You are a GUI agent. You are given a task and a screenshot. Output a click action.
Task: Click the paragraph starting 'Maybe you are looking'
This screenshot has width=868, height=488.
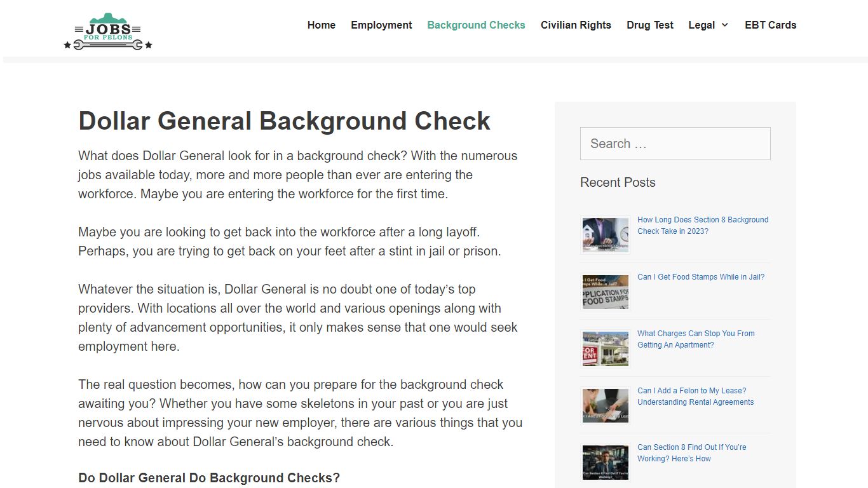(290, 241)
